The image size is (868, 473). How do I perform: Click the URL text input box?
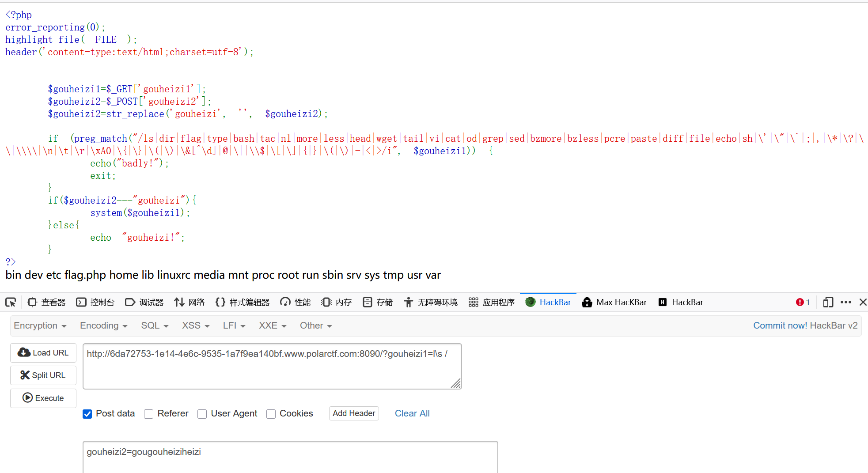[x=272, y=366]
